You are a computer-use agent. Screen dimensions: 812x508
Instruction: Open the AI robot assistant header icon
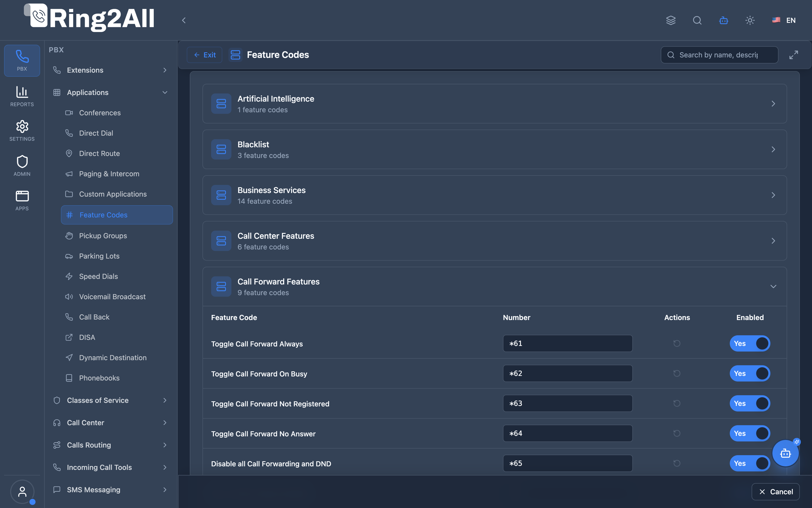(723, 21)
